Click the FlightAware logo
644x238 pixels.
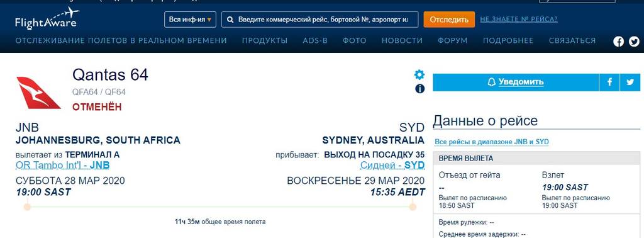(47, 18)
